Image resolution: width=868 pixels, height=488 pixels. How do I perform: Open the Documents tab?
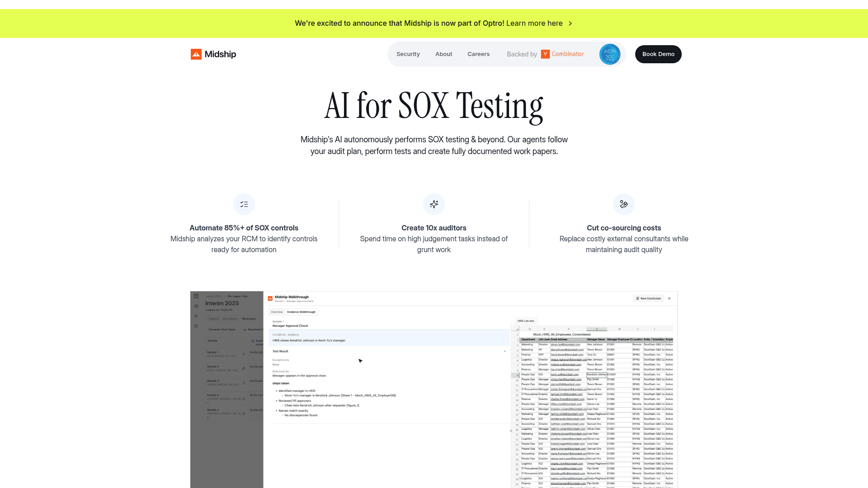click(x=230, y=319)
